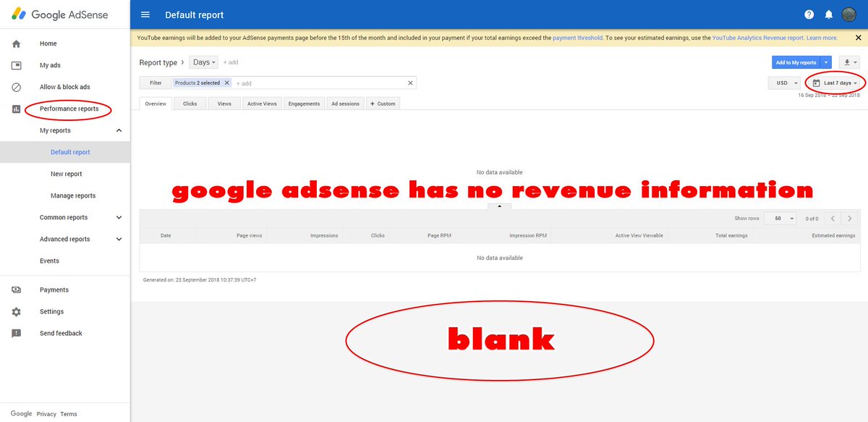Switch to the Engagements tab
The width and height of the screenshot is (868, 422).
(304, 104)
